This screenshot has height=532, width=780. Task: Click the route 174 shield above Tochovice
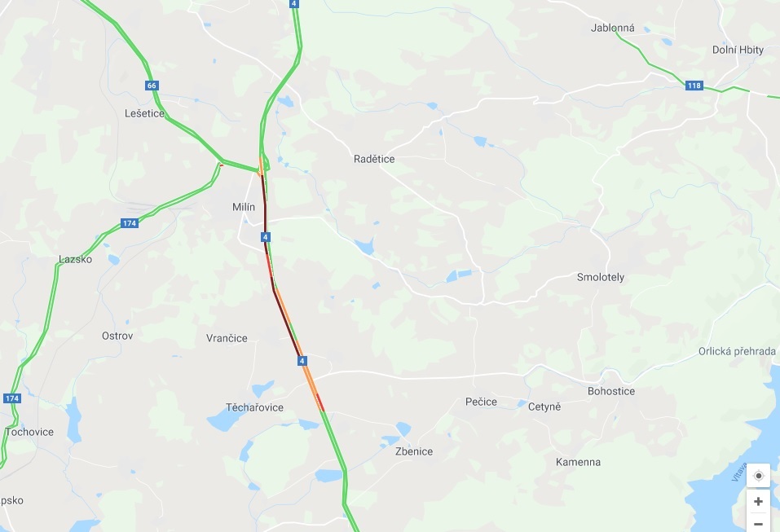(12, 398)
